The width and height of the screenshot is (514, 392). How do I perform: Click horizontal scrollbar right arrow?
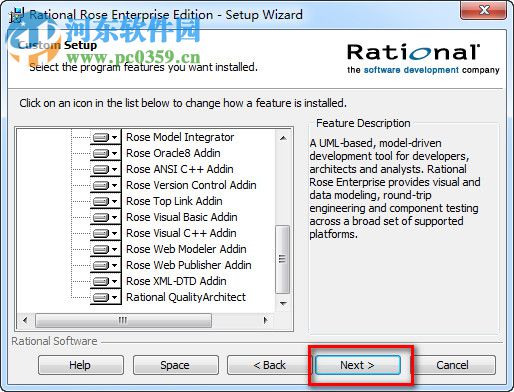[x=266, y=320]
